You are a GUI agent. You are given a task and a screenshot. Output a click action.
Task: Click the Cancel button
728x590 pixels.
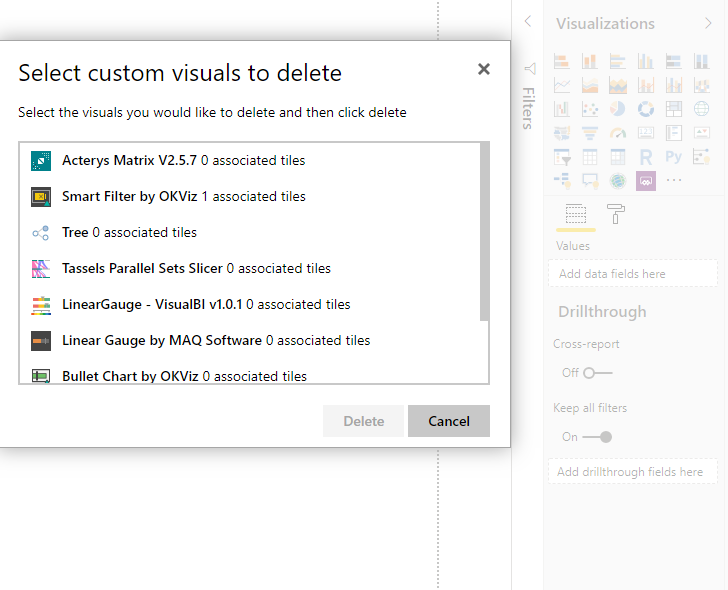(x=448, y=421)
